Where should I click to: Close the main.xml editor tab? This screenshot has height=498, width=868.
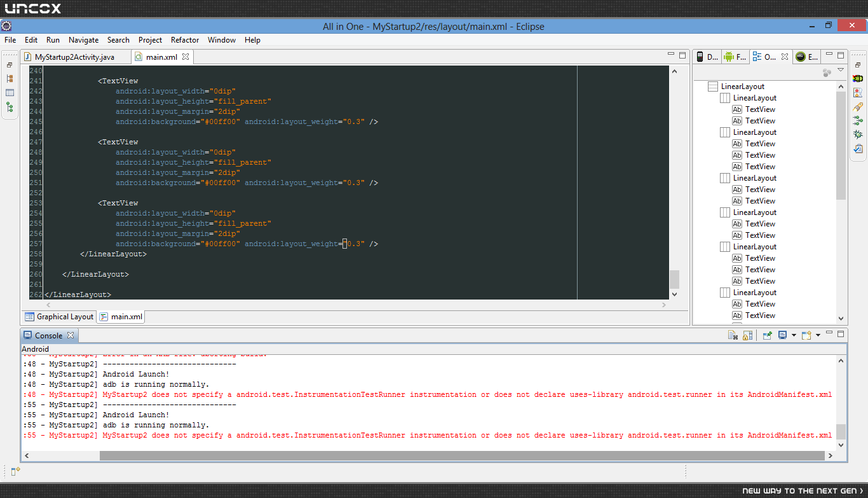186,57
